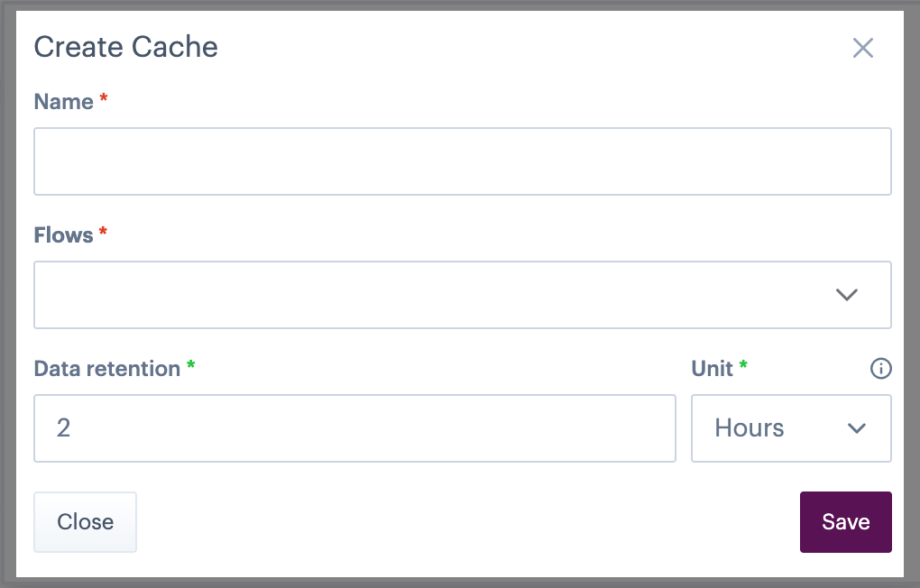Select the Hours unit combo box

(x=767, y=428)
